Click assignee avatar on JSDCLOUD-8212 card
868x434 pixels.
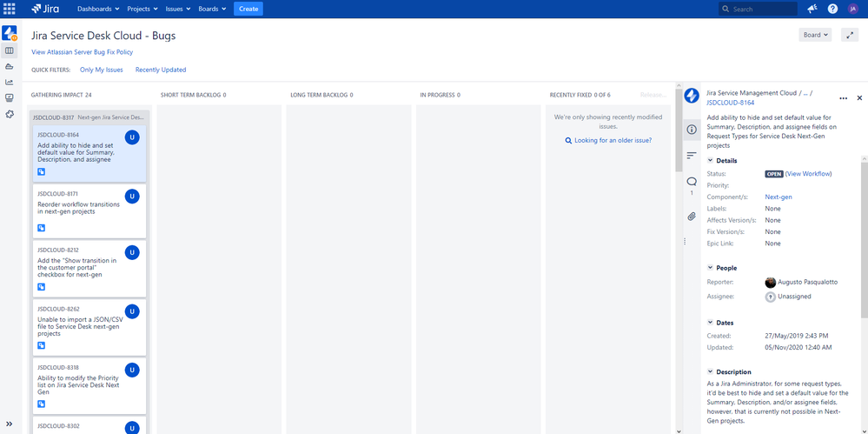[x=132, y=253]
